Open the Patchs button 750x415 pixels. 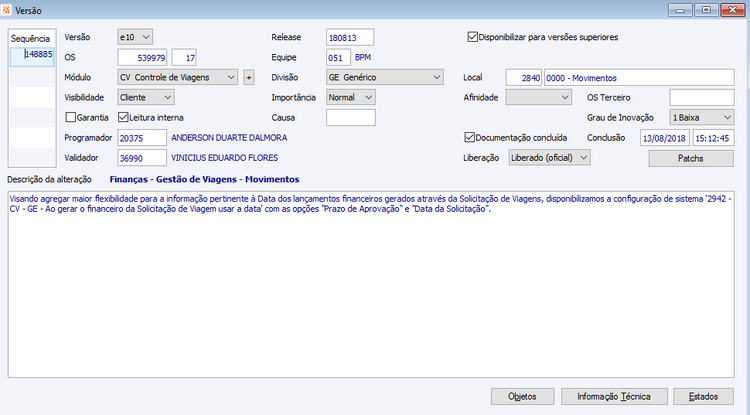point(691,158)
